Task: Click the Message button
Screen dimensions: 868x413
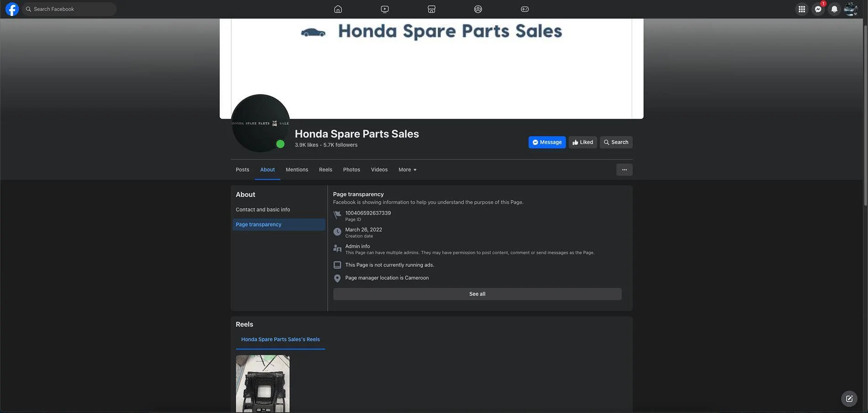Action: pos(547,142)
